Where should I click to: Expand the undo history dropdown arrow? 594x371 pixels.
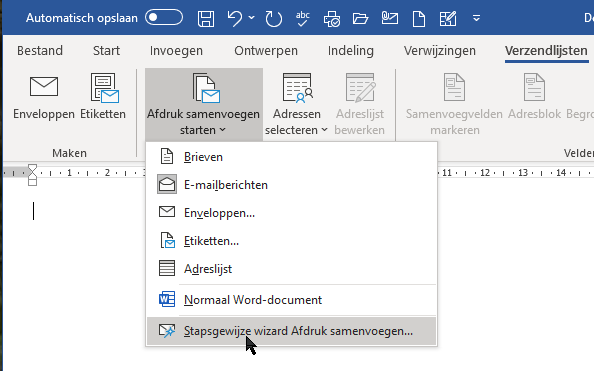pos(252,17)
